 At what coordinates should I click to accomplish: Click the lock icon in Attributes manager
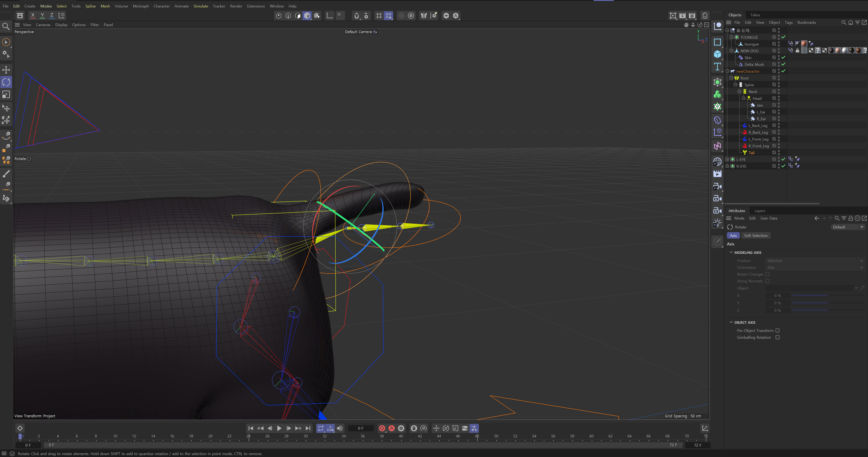[850, 218]
